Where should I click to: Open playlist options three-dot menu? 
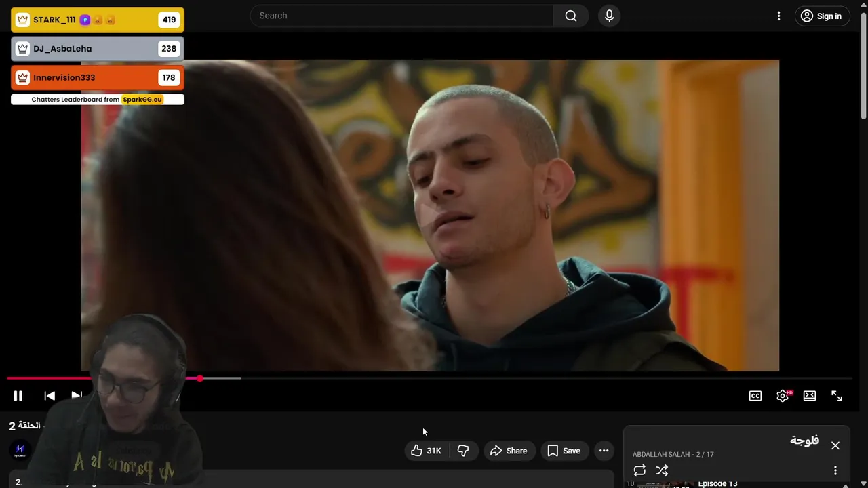[x=835, y=470]
